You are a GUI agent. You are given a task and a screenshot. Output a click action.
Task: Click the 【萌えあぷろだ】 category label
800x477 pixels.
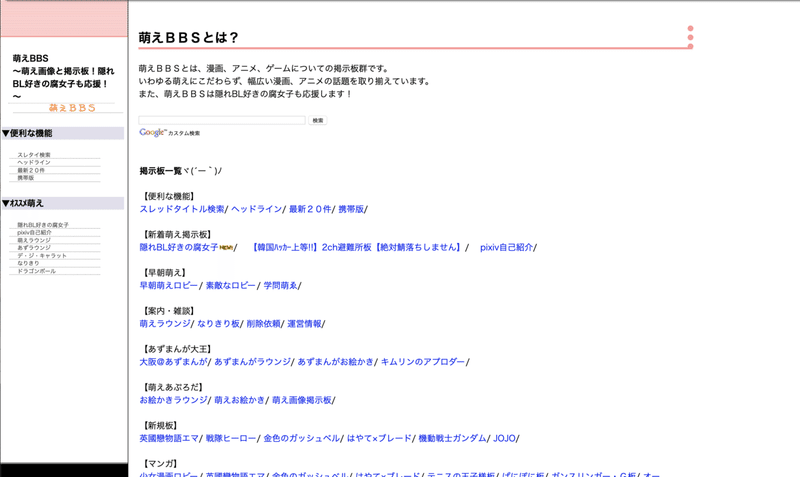tap(173, 387)
